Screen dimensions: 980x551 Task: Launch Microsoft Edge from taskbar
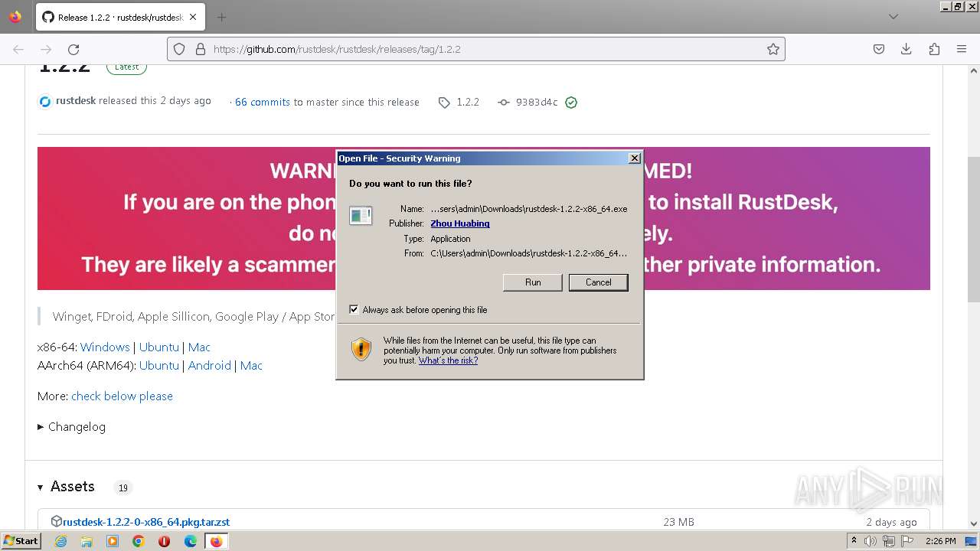[191, 541]
